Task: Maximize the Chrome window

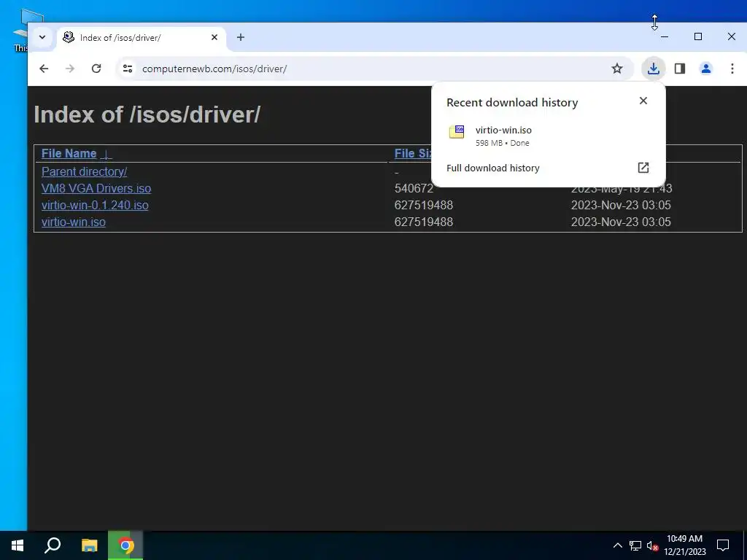Action: (x=698, y=36)
